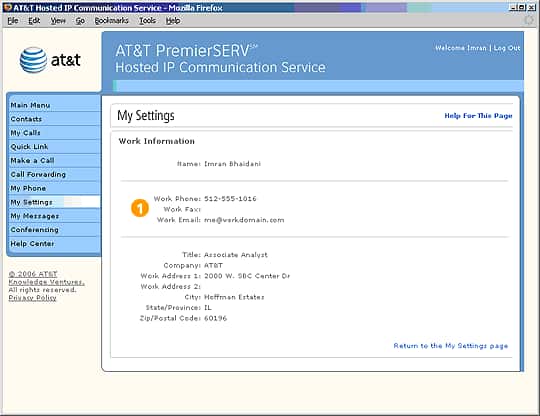The height and width of the screenshot is (416, 540).
Task: Open Make a Call page
Action: [x=32, y=160]
